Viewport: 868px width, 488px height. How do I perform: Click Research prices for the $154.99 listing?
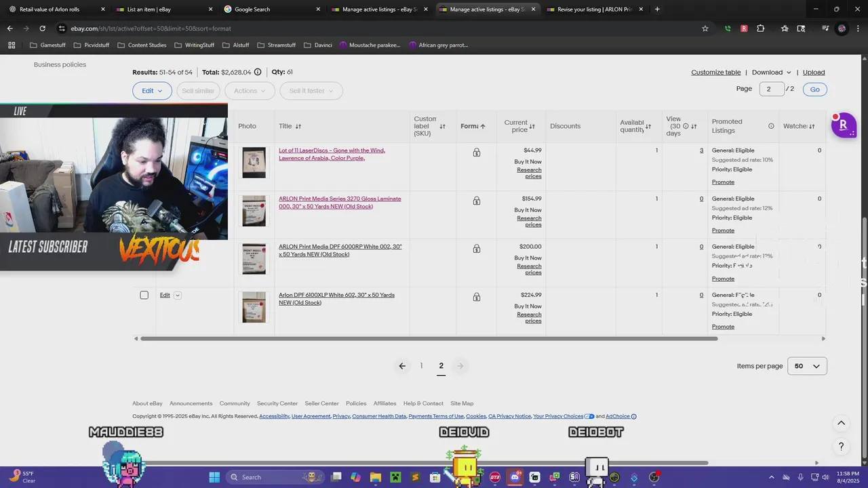tap(529, 221)
